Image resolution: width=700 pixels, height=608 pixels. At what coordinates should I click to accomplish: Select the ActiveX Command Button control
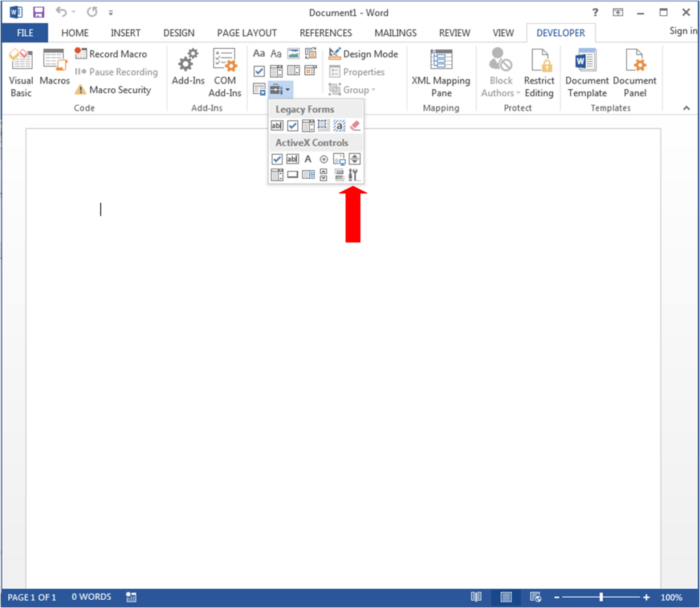click(293, 174)
